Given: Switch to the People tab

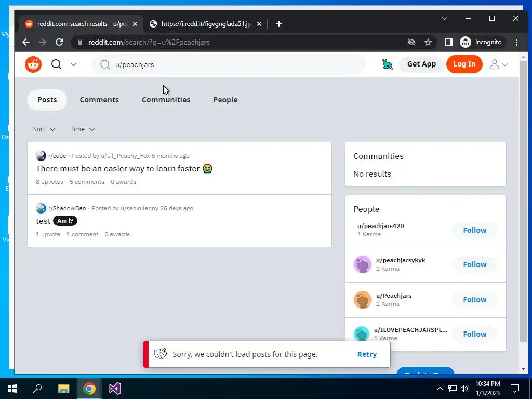Looking at the screenshot, I should [x=225, y=100].
